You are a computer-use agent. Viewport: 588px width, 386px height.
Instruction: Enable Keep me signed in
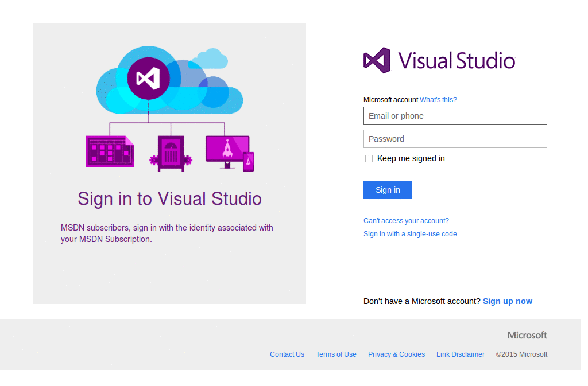click(369, 158)
